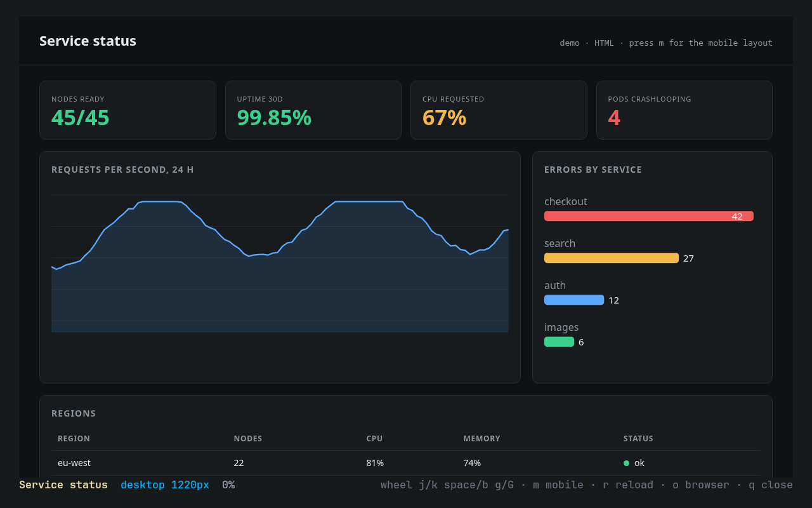The height and width of the screenshot is (508, 812).
Task: Click the 0% scroll position indicator
Action: pyautogui.click(x=228, y=485)
